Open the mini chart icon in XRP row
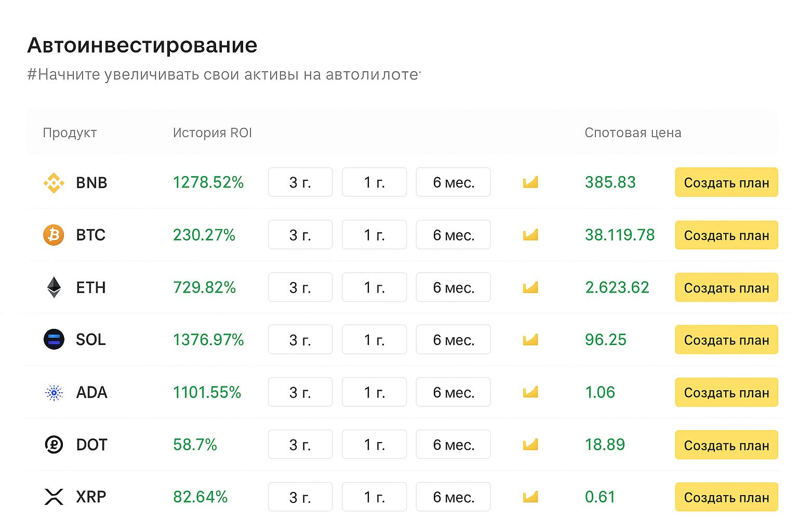This screenshot has width=798, height=532. pyautogui.click(x=530, y=497)
